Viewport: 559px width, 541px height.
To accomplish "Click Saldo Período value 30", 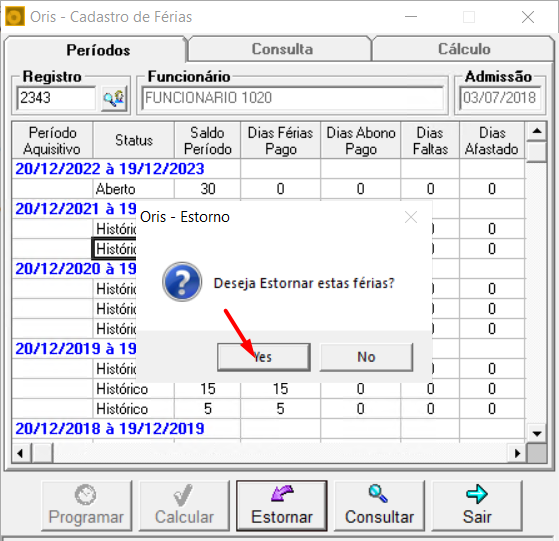I will (207, 189).
